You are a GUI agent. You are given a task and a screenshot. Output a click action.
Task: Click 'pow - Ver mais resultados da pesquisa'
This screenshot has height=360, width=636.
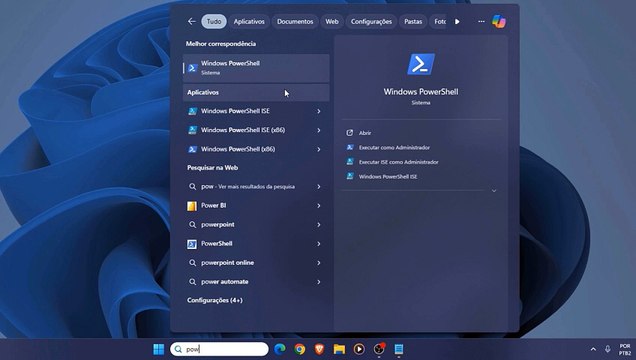(x=248, y=186)
